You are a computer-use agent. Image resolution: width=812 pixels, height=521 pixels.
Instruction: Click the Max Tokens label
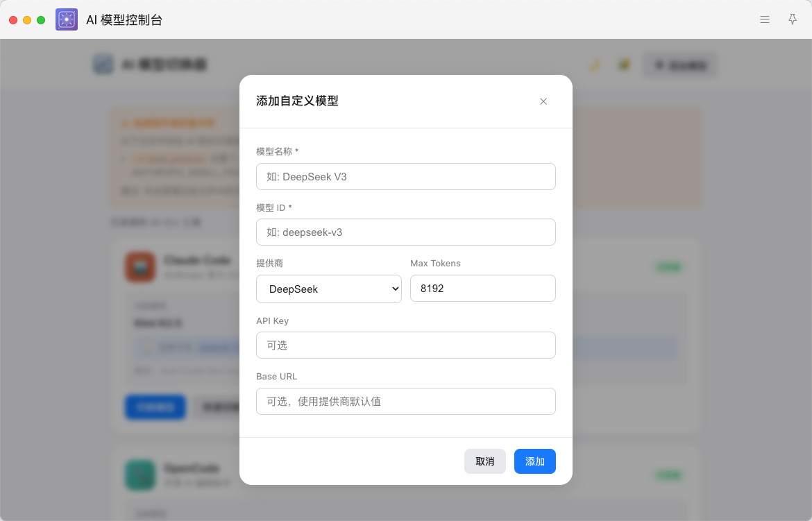[436, 263]
